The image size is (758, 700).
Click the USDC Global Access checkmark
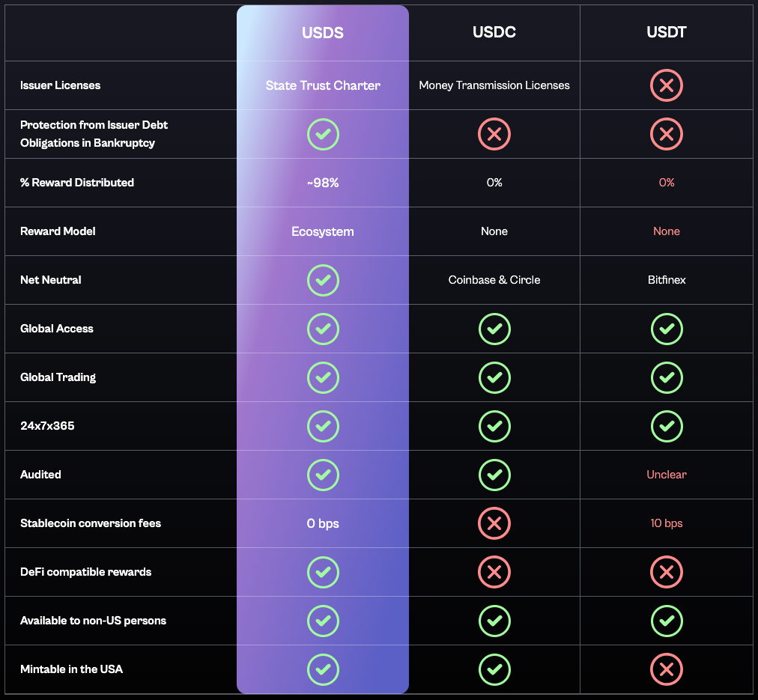pyautogui.click(x=494, y=329)
